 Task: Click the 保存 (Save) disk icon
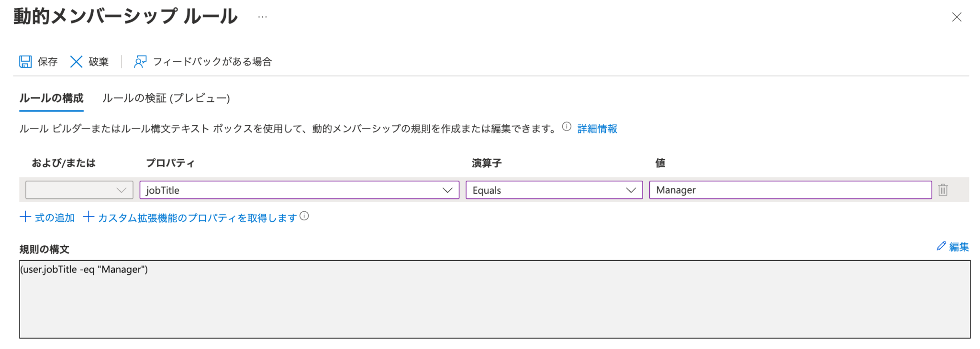pyautogui.click(x=25, y=61)
